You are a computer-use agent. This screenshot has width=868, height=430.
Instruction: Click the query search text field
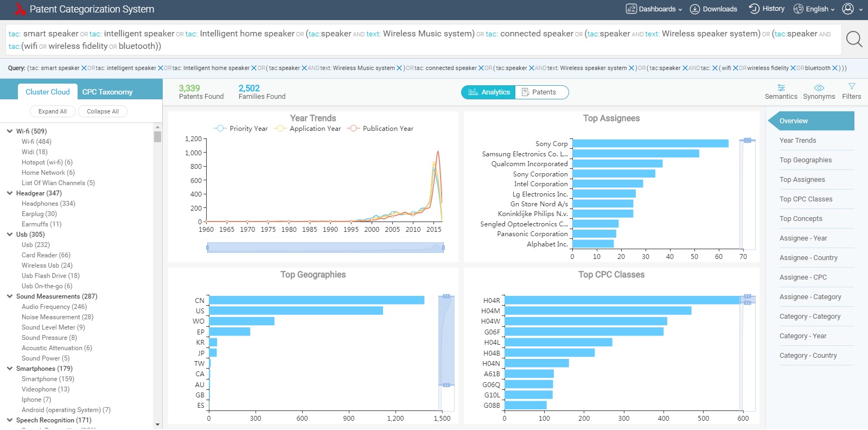click(423, 40)
